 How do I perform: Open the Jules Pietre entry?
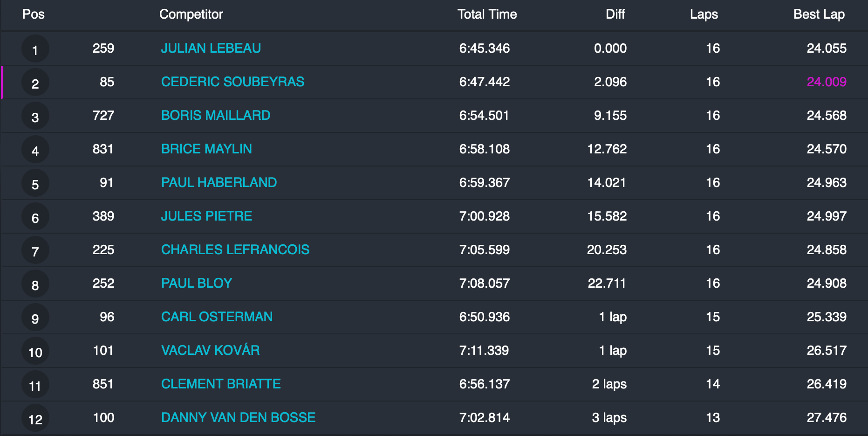coord(206,216)
